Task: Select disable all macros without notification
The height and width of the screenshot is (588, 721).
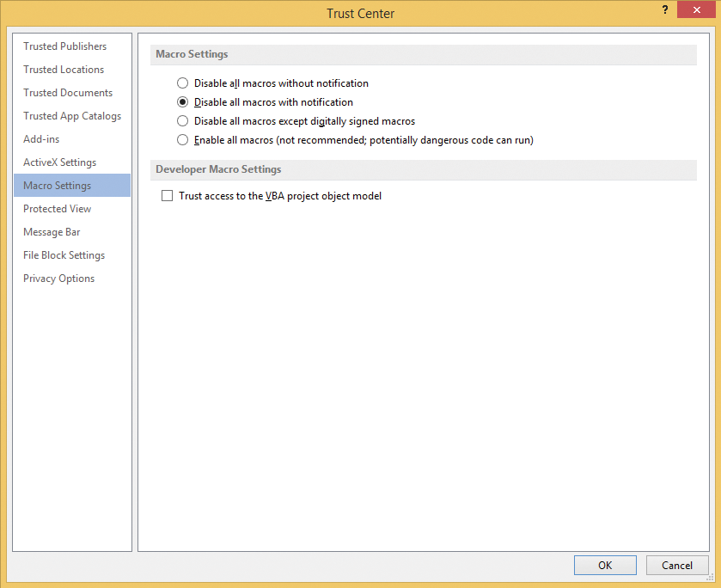Action: [x=181, y=83]
